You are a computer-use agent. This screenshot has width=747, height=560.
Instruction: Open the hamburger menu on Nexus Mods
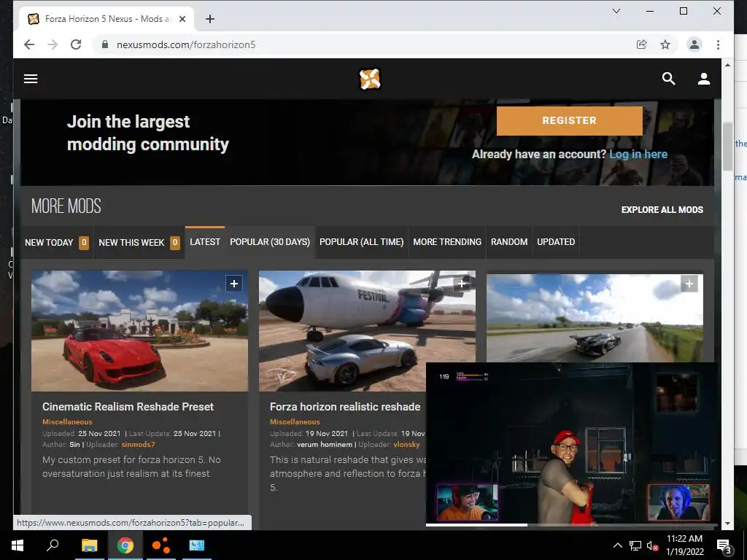(x=31, y=79)
